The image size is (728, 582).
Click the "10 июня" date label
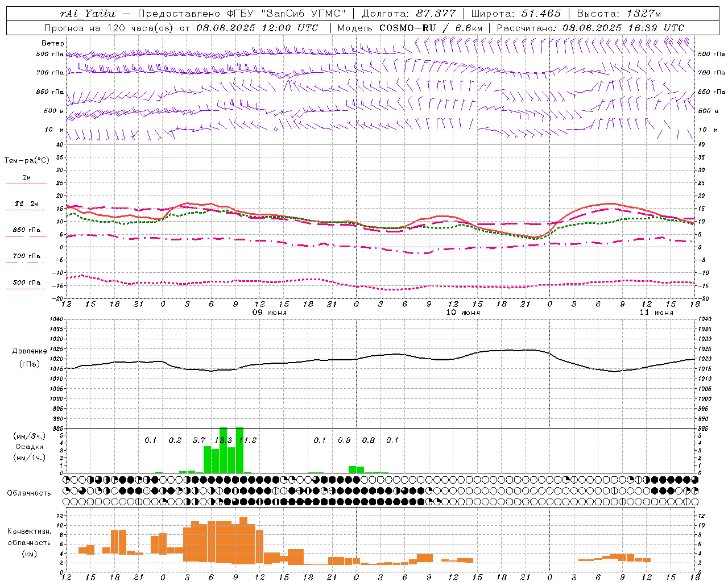(462, 313)
